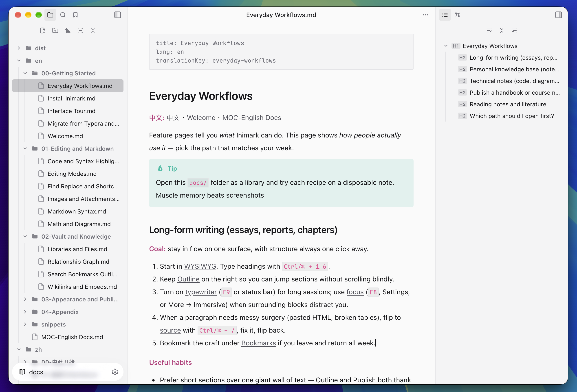
Task: Follow the 中文 link under the title
Action: pyautogui.click(x=173, y=118)
